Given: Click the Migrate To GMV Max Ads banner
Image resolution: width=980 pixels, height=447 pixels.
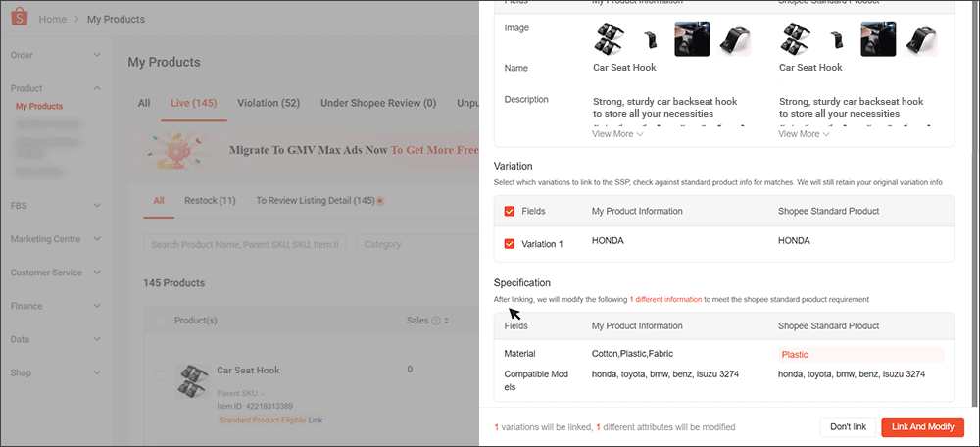Looking at the screenshot, I should (304, 150).
